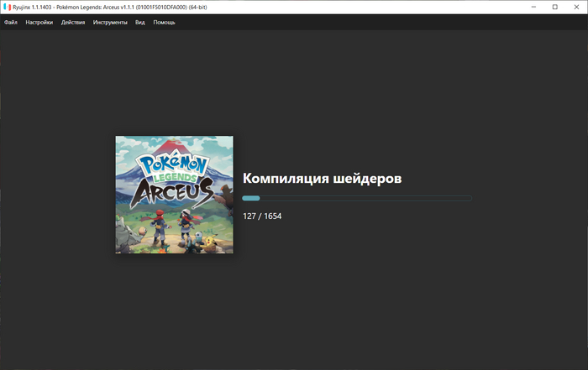Image resolution: width=588 pixels, height=370 pixels.
Task: Click the shader compilation progress bar
Action: [x=357, y=198]
